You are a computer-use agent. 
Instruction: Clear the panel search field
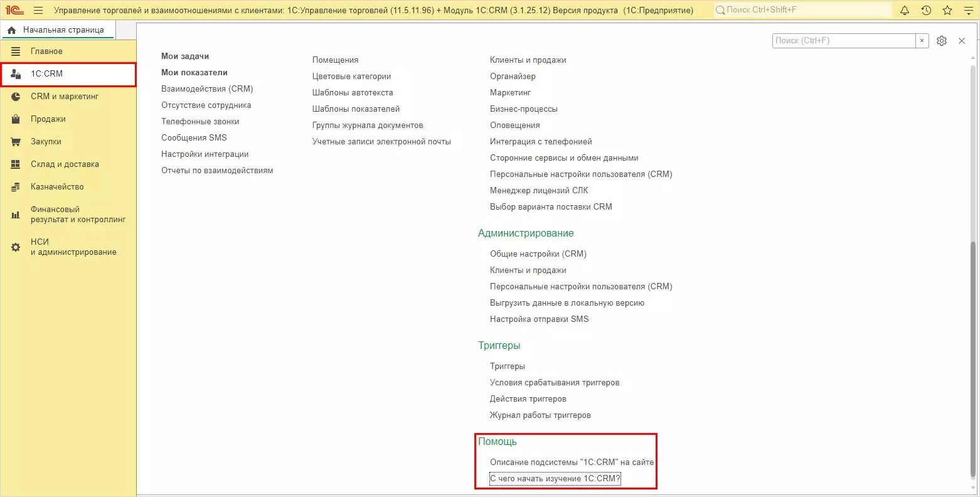pos(922,41)
